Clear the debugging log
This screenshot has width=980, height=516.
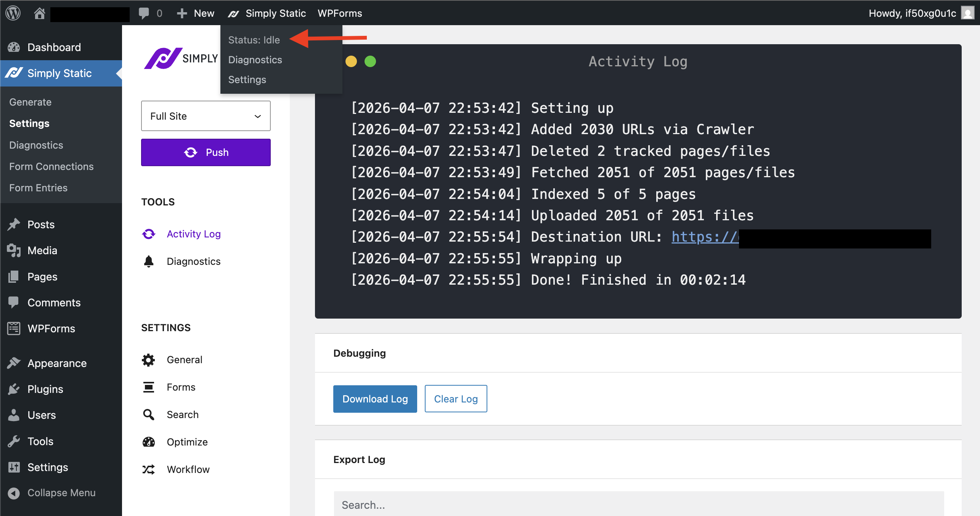tap(456, 399)
